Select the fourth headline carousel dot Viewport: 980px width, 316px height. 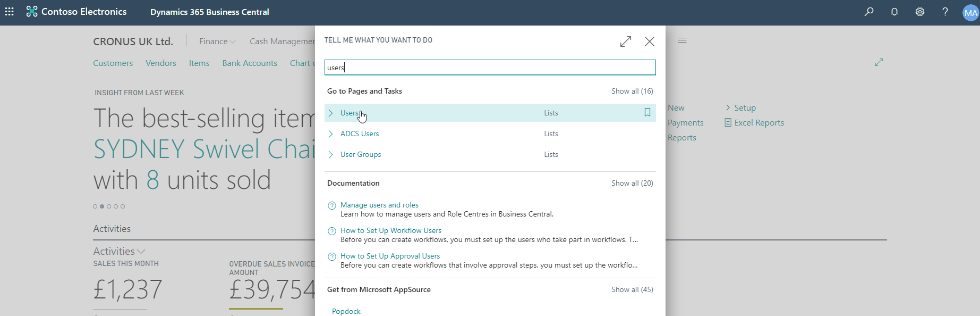(116, 206)
